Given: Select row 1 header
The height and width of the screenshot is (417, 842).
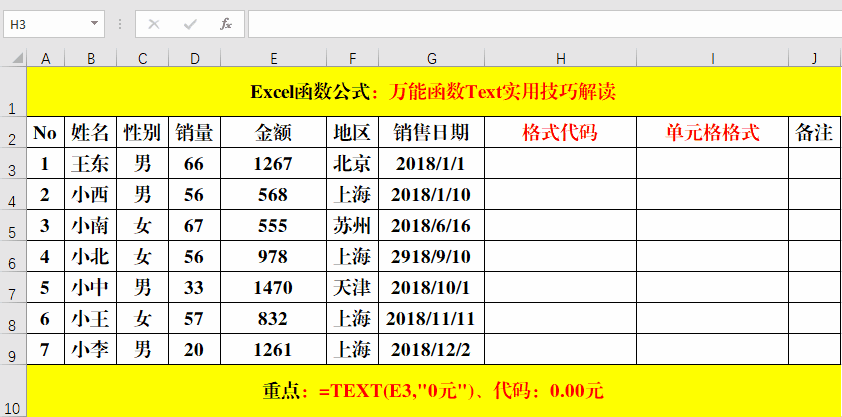Looking at the screenshot, I should click(13, 91).
